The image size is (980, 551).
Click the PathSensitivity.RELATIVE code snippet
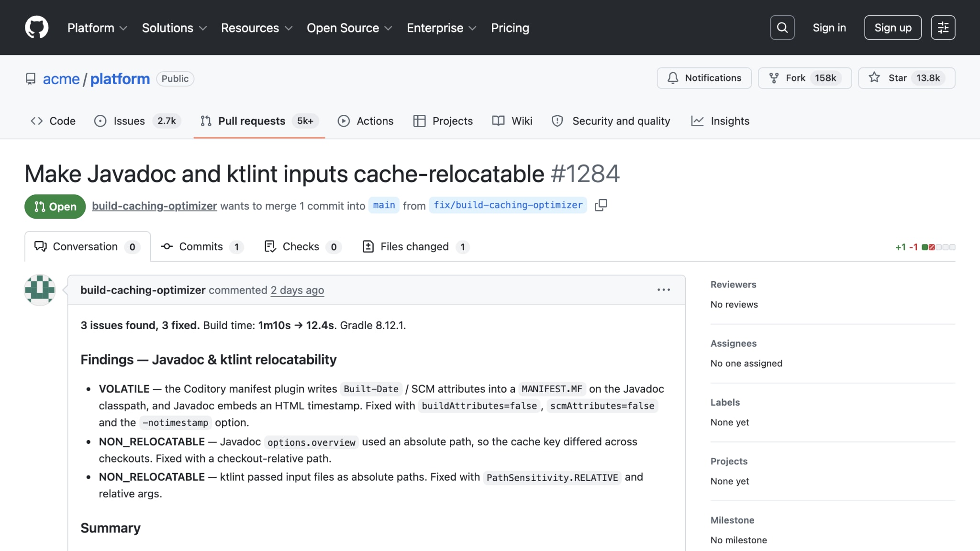pos(552,478)
